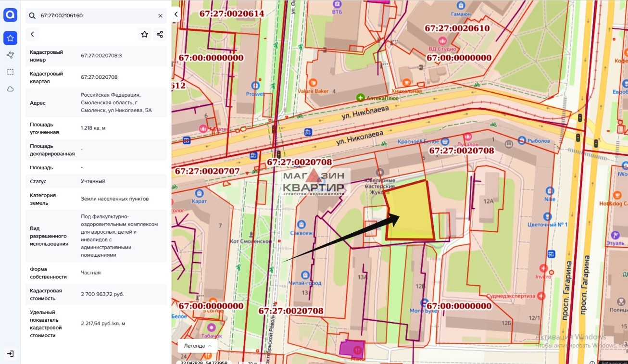Screen dimensions: 628x364
Task: Share the parcel with the share icon
Action: tap(160, 34)
